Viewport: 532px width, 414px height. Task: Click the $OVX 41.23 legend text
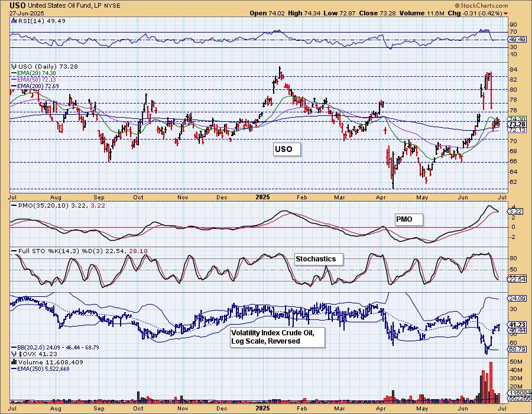click(x=38, y=354)
